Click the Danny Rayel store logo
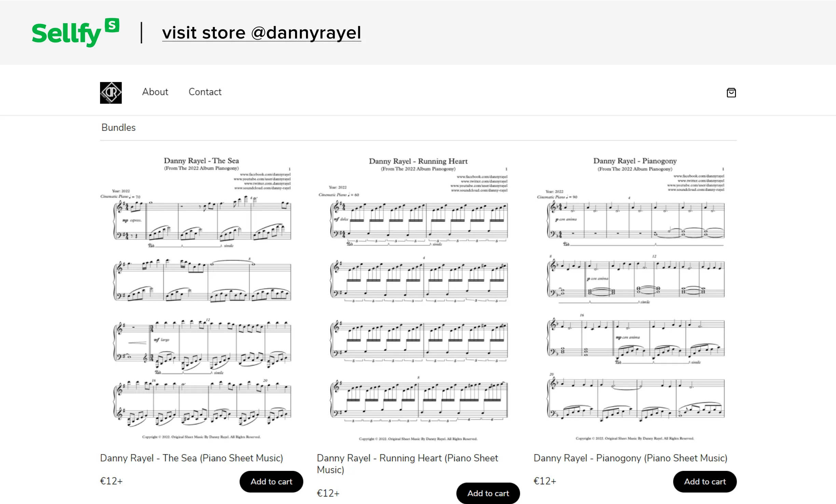The image size is (836, 504). tap(111, 93)
